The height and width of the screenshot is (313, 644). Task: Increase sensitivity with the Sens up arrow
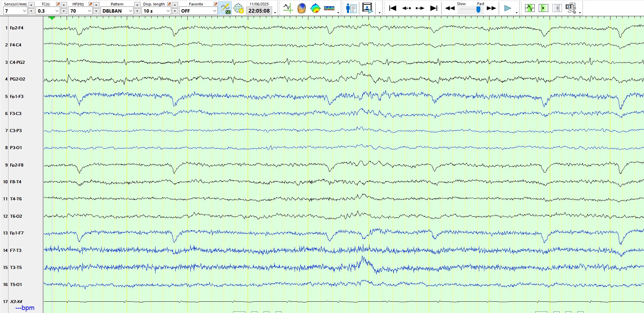(x=31, y=5)
